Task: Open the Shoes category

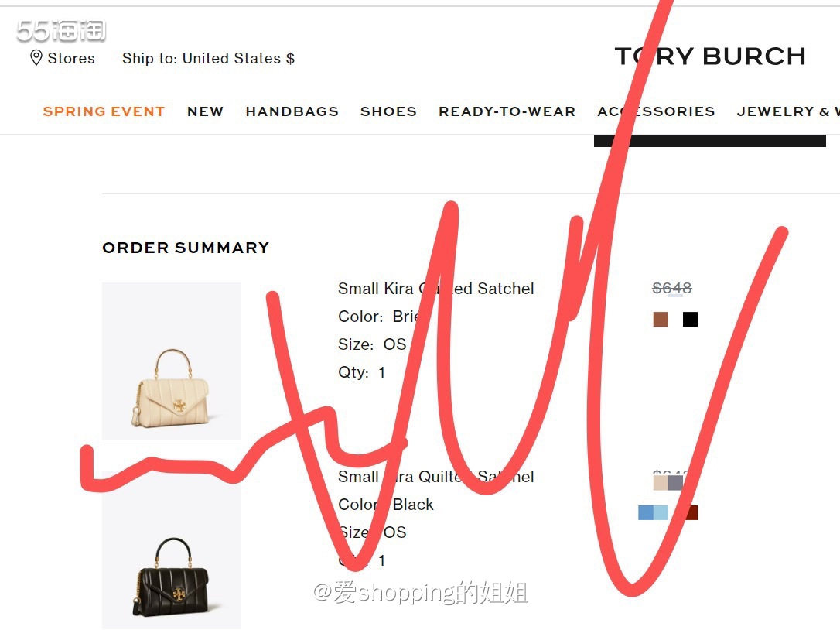Action: point(388,111)
